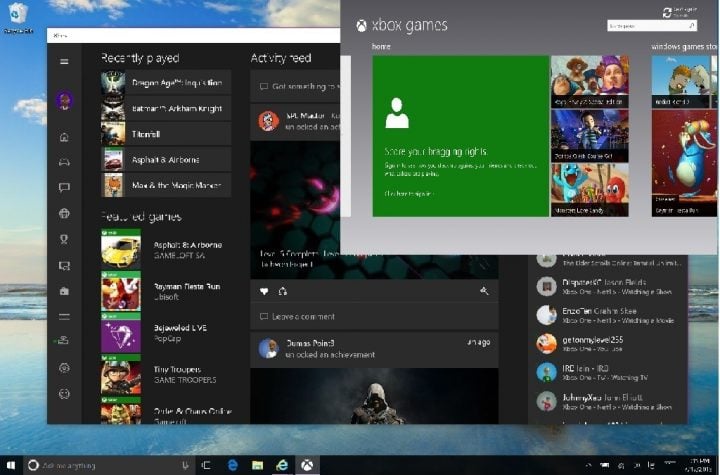Open the feedback smiley icon in sidebar
The image size is (720, 475).
click(64, 394)
